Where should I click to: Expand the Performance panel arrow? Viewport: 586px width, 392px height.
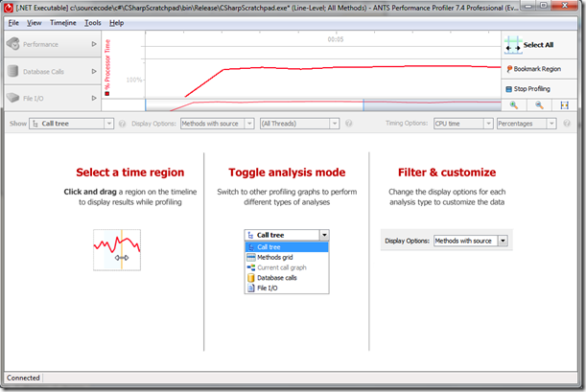94,44
